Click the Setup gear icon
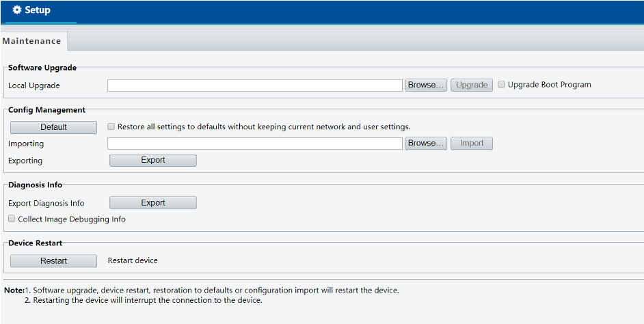The height and width of the screenshot is (324, 644). pos(17,10)
